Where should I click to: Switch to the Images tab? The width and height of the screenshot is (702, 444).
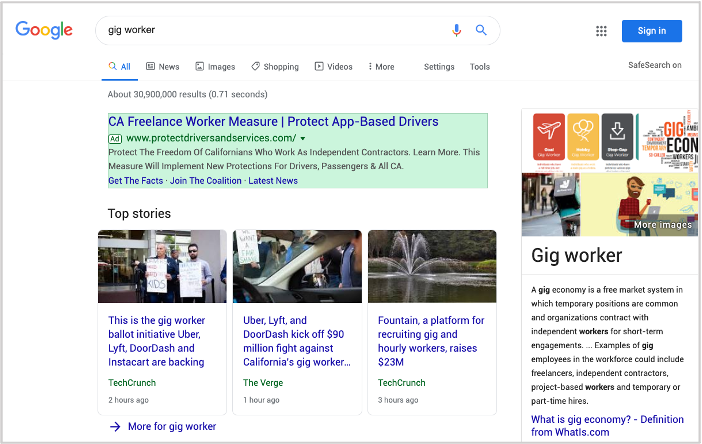tap(215, 67)
